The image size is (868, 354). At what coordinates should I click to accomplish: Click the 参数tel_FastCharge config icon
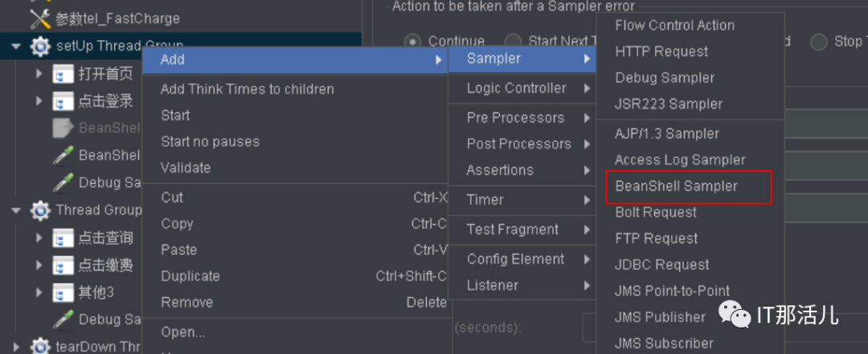(x=39, y=18)
